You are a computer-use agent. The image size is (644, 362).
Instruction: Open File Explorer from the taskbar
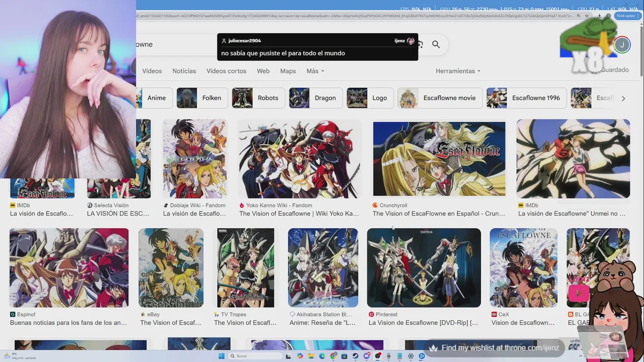pyautogui.click(x=311, y=356)
